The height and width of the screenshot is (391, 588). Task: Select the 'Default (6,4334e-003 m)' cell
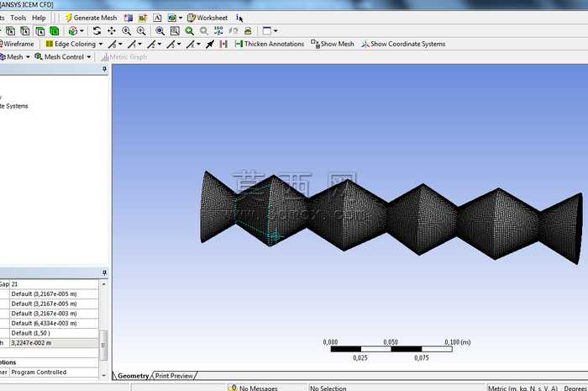[x=55, y=324]
